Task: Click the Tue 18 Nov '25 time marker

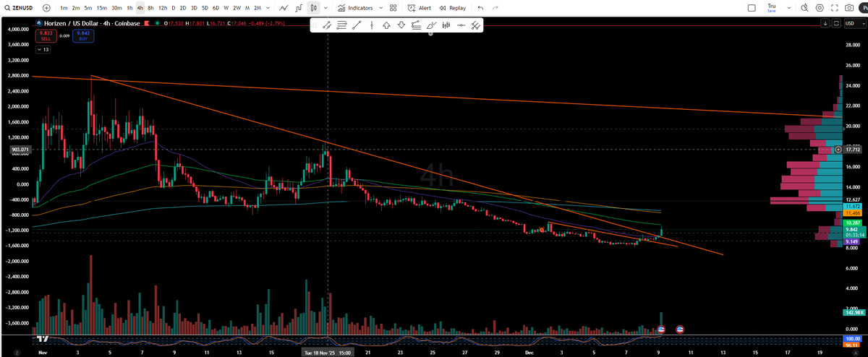Action: (x=328, y=352)
